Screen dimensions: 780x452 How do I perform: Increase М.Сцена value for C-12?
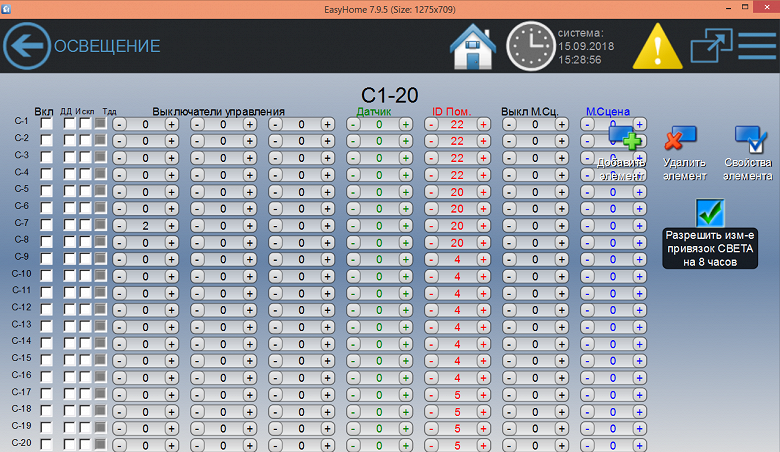tap(639, 310)
